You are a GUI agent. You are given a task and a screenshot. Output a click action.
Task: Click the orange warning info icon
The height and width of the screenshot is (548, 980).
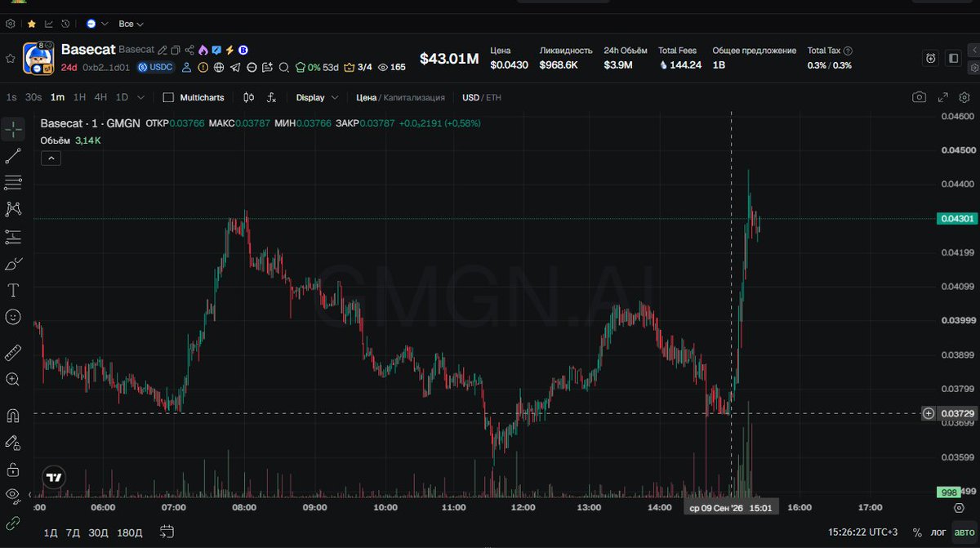click(x=203, y=68)
